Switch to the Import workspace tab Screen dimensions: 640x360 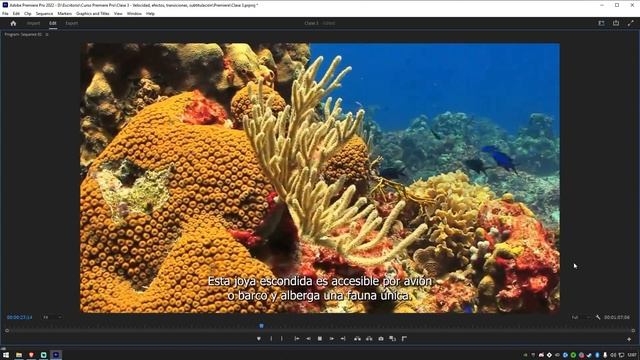click(33, 23)
